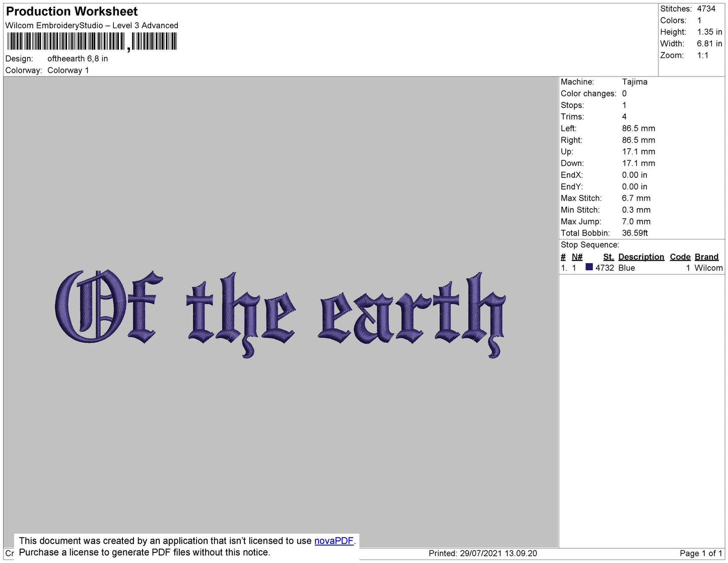Select the Max Jump value '7.0 mm'
This screenshot has width=728, height=563.
point(636,221)
